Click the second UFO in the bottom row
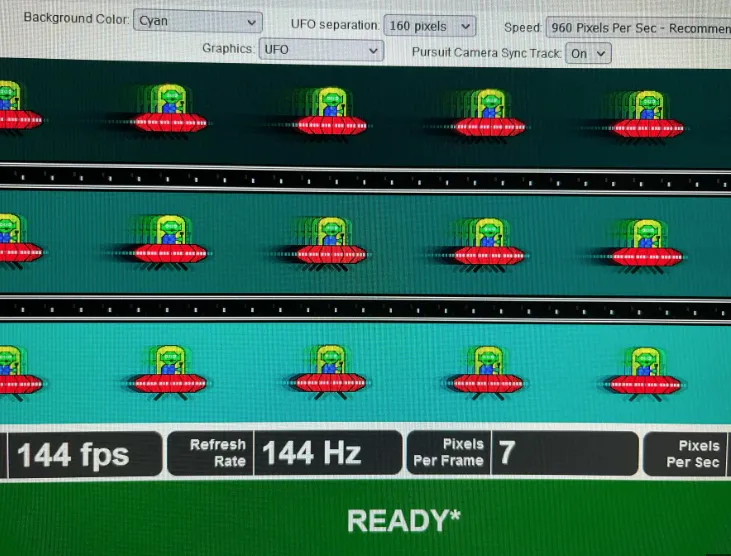The image size is (731, 556). click(168, 371)
